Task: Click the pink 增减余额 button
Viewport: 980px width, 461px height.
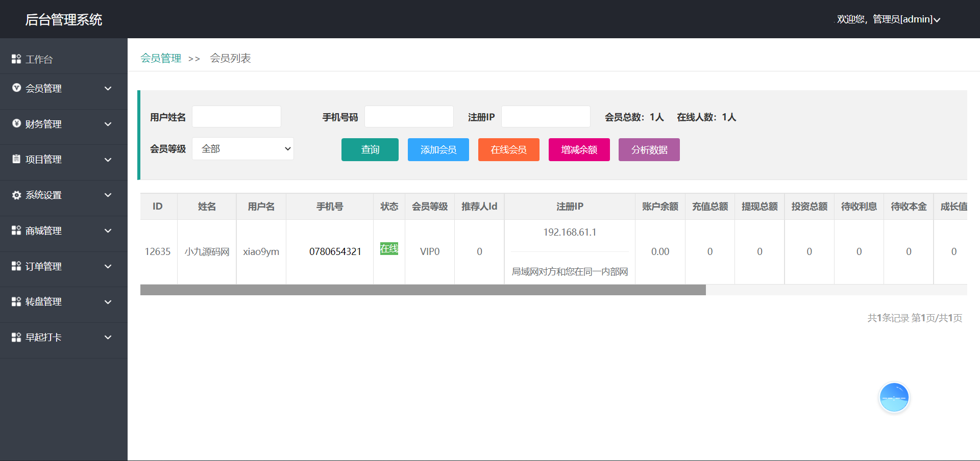Action: coord(579,149)
